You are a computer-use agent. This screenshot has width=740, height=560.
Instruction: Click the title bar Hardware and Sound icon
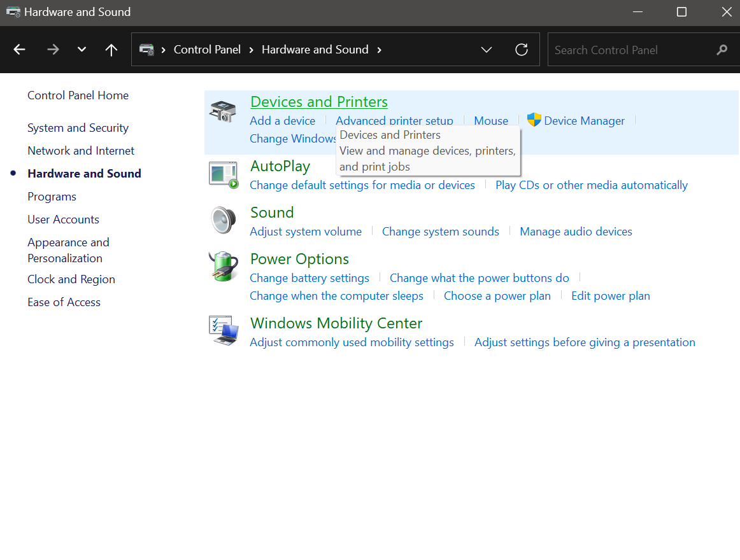click(x=13, y=12)
